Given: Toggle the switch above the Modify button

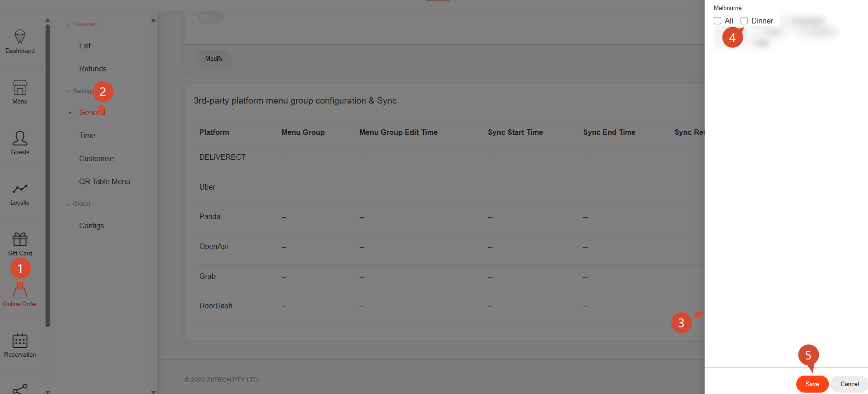Looking at the screenshot, I should tap(211, 17).
